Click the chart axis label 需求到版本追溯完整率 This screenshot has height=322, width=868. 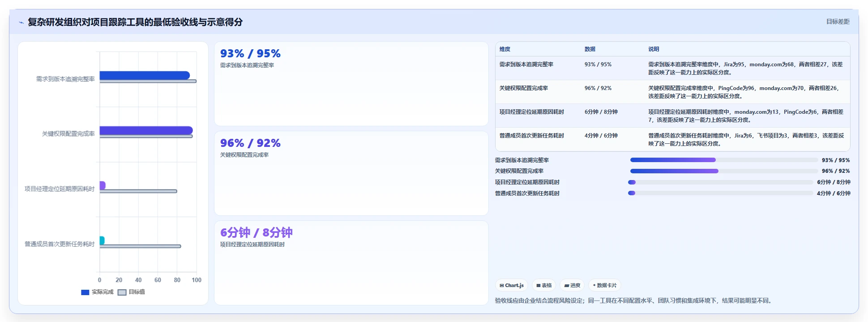[x=65, y=79]
